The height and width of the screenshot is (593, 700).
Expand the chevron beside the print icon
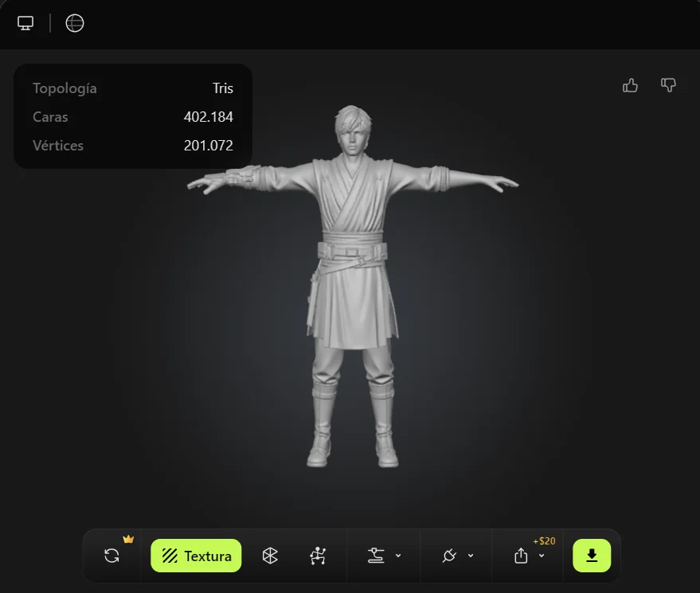398,556
